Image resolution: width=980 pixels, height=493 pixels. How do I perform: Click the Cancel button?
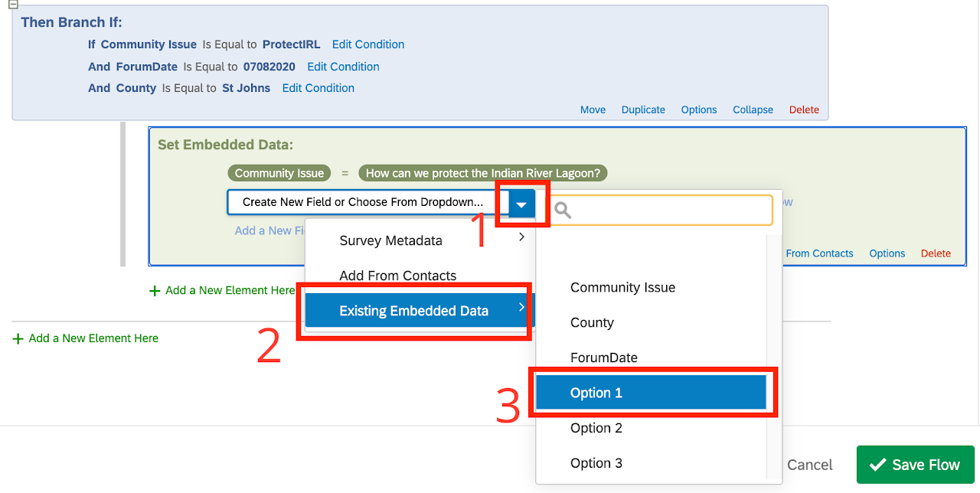(x=809, y=465)
